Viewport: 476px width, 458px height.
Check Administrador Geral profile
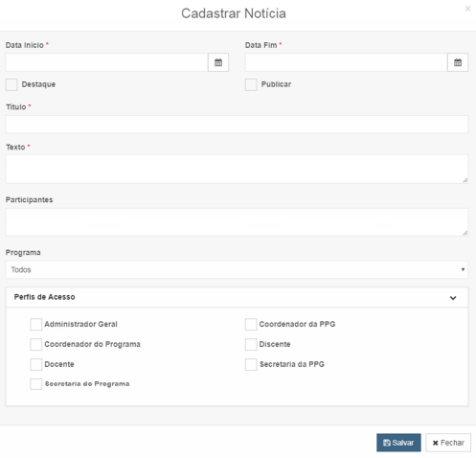coord(36,324)
